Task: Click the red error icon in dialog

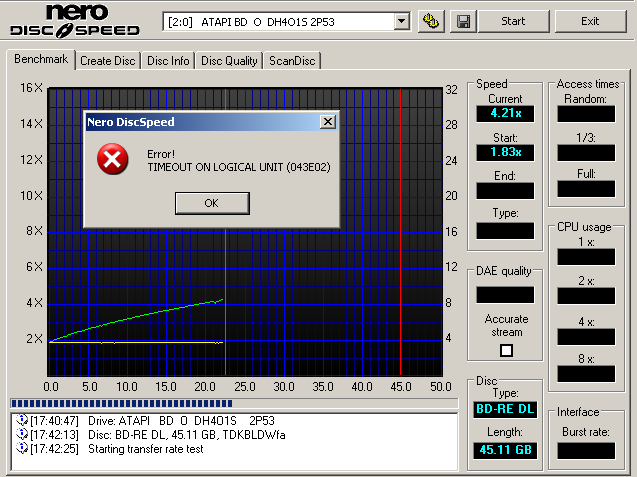Action: 114,159
